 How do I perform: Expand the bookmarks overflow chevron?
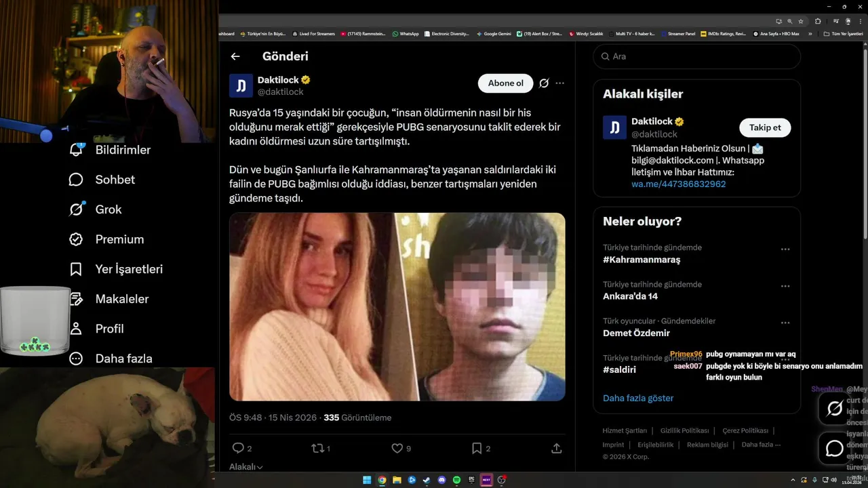click(x=810, y=34)
